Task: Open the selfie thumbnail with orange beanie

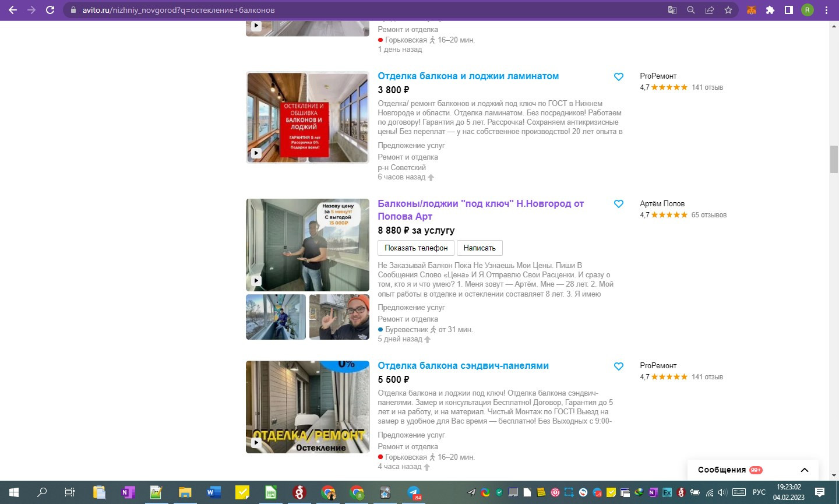Action: (339, 317)
